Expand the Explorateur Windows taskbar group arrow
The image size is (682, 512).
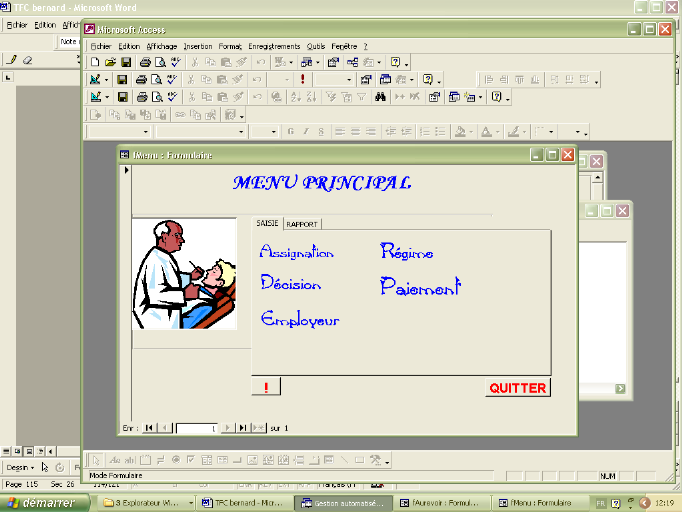coord(191,503)
